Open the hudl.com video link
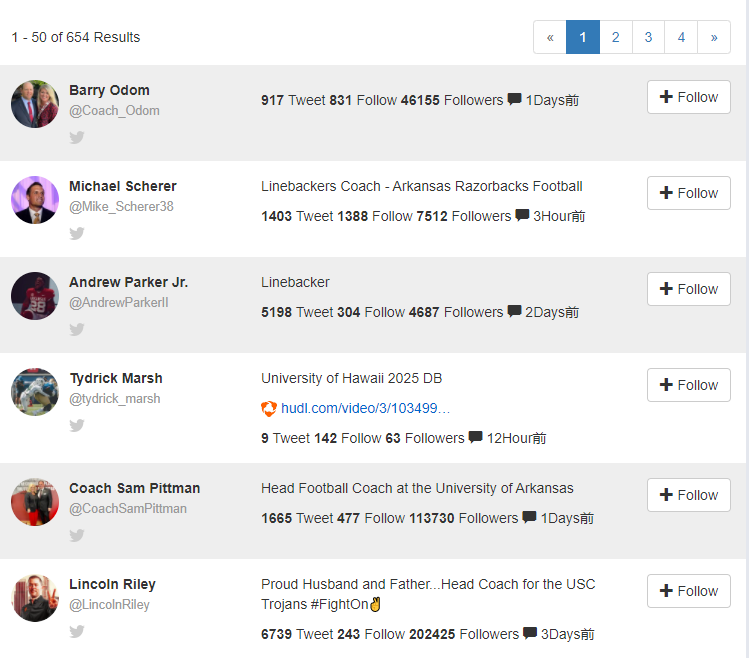The width and height of the screenshot is (749, 658). 365,408
